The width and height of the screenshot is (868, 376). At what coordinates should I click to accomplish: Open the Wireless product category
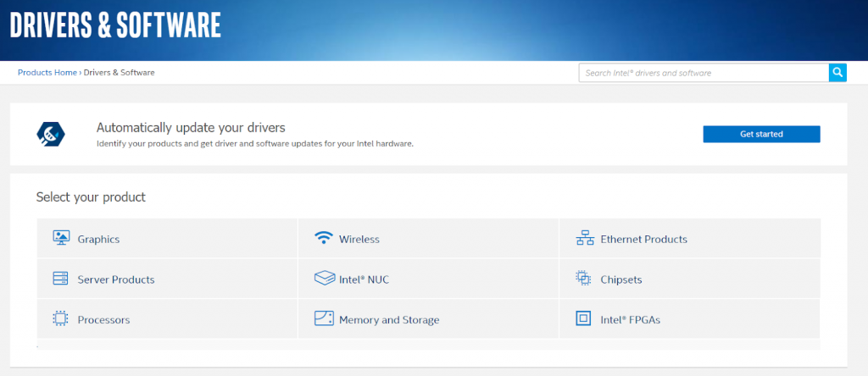point(428,238)
